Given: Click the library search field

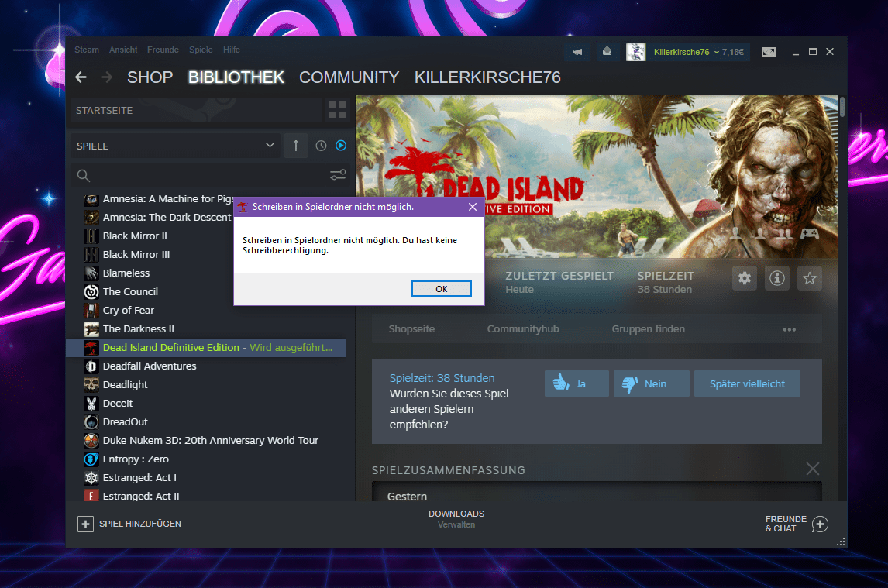Looking at the screenshot, I should tap(208, 176).
